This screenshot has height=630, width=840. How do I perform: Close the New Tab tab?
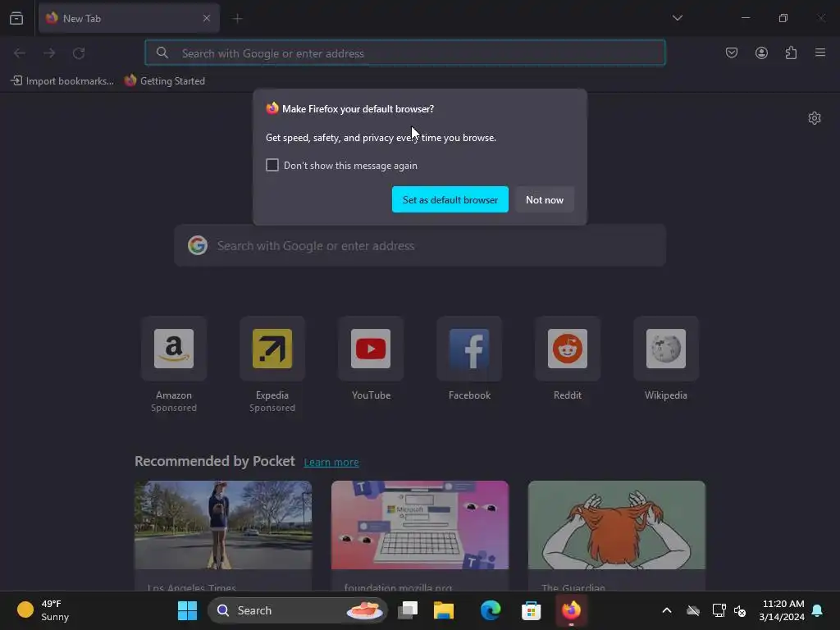pyautogui.click(x=207, y=18)
